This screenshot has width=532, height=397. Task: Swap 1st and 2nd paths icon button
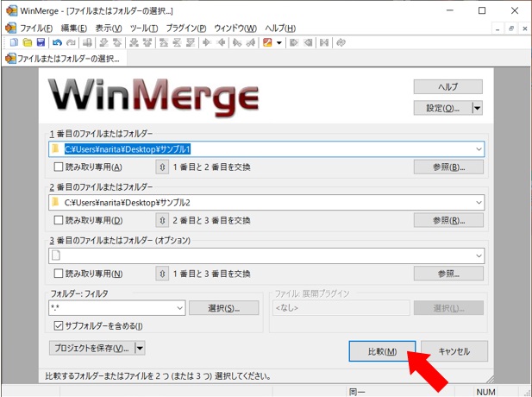click(x=162, y=167)
